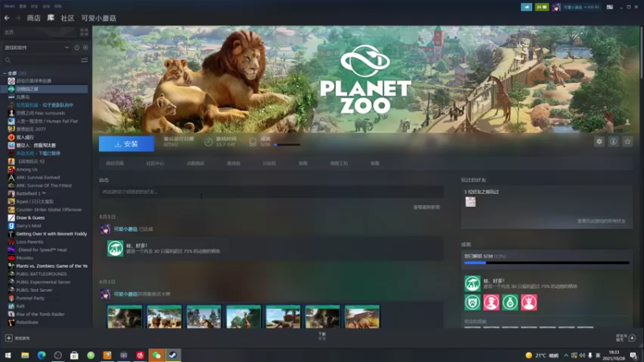Open the account name dropdown in title bar

point(580,7)
